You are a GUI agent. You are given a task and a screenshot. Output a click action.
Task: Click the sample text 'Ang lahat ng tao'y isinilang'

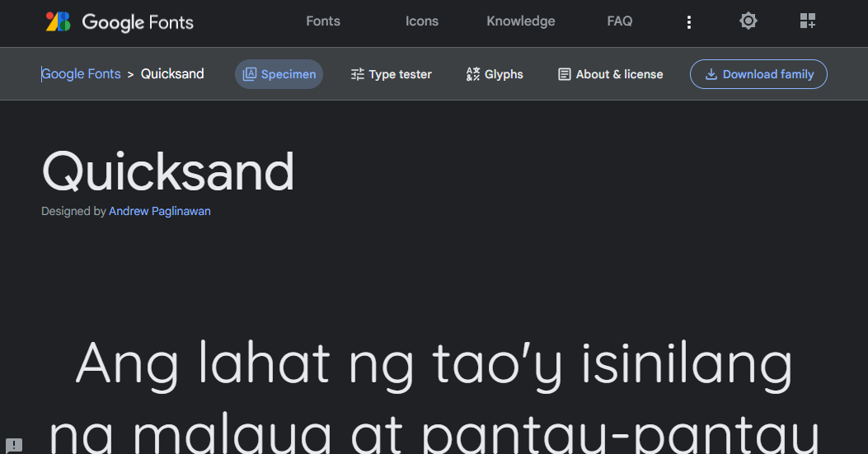434,363
